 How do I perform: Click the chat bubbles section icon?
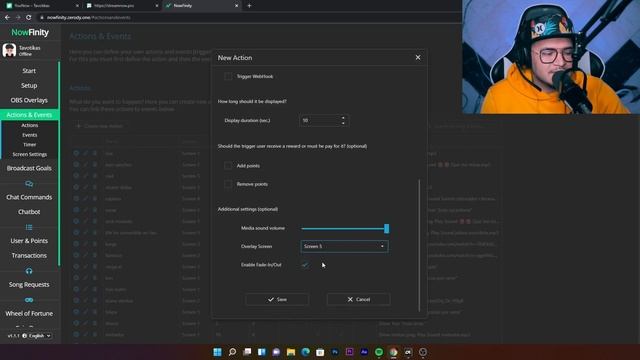point(29,184)
